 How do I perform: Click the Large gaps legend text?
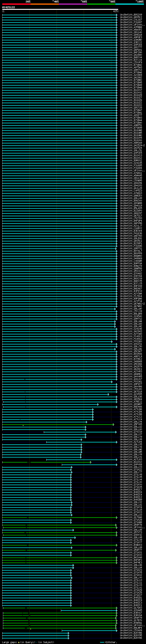28,642
